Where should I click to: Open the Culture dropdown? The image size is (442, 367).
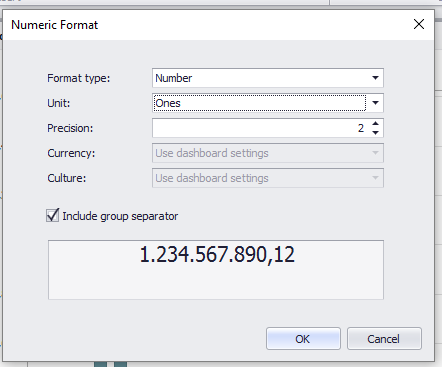pyautogui.click(x=268, y=178)
